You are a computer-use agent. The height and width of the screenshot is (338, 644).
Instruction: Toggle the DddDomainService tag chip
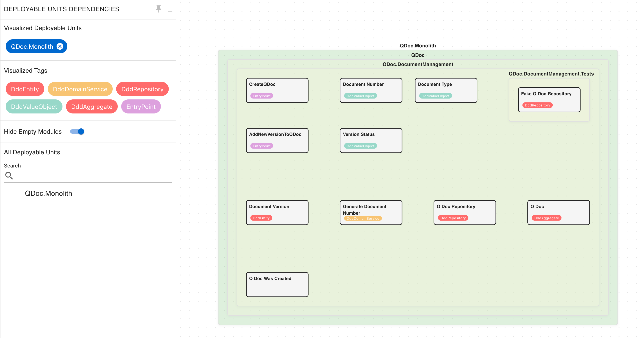tap(80, 89)
